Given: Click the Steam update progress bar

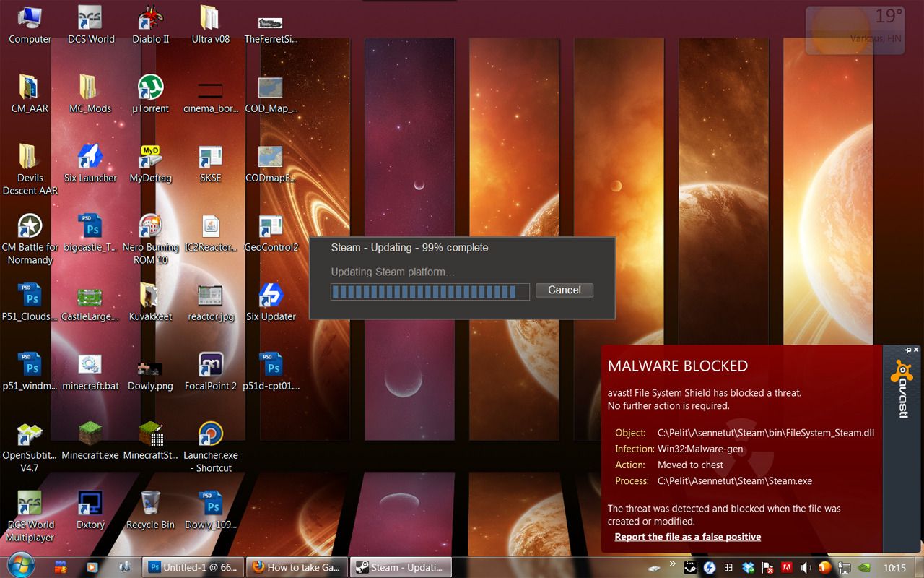Looking at the screenshot, I should tap(430, 291).
